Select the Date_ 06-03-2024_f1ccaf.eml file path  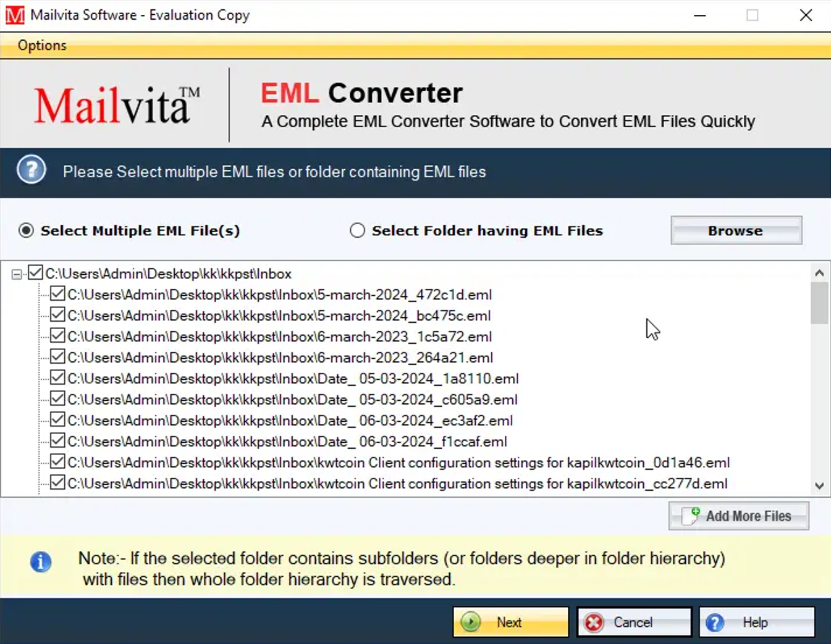288,441
